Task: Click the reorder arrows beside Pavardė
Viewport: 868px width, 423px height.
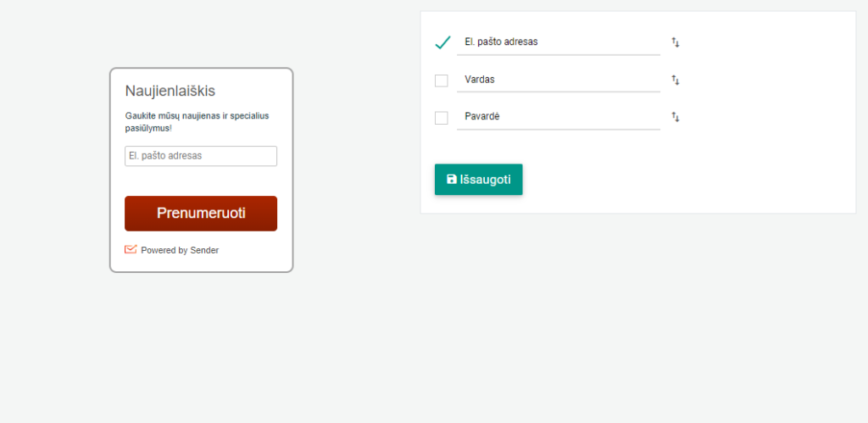Action: tap(676, 117)
